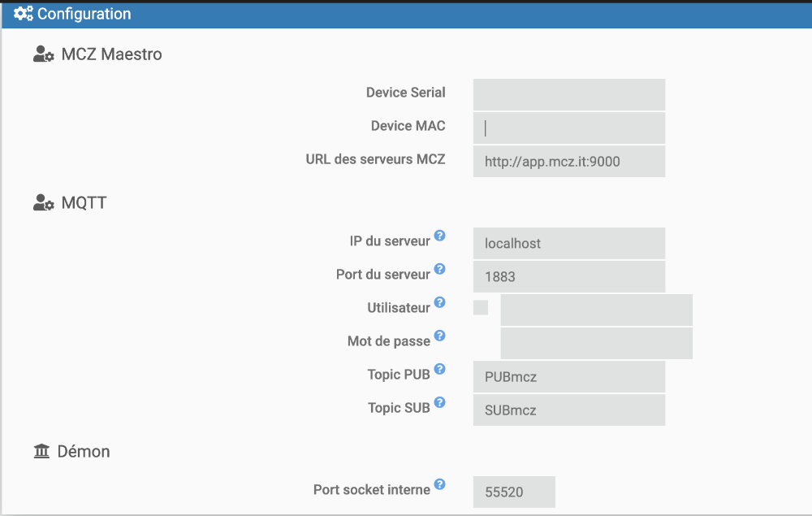This screenshot has width=812, height=516.
Task: Show help for Port socket interne
Action: click(439, 483)
